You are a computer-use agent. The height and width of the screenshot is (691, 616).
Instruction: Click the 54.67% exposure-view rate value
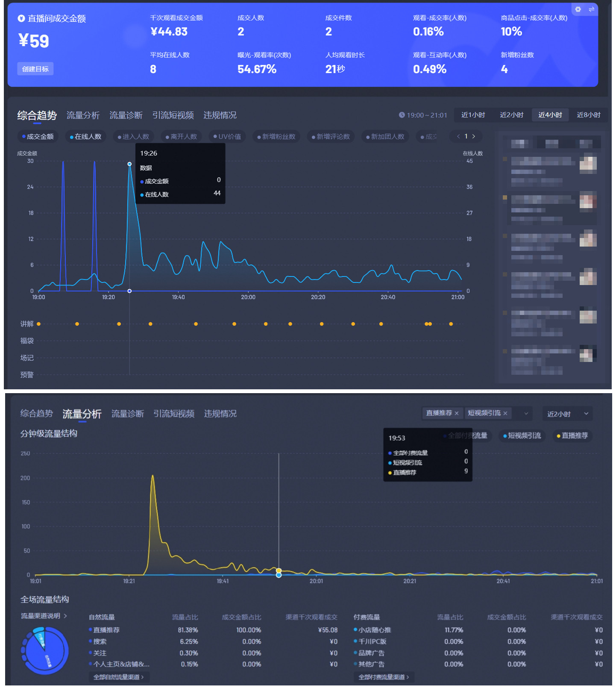point(257,69)
